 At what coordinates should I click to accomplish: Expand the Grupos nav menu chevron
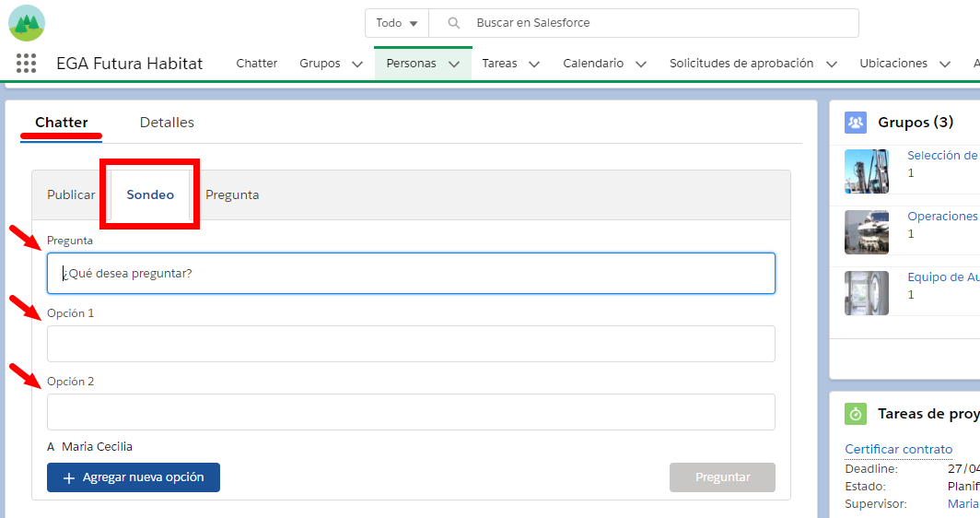click(357, 65)
